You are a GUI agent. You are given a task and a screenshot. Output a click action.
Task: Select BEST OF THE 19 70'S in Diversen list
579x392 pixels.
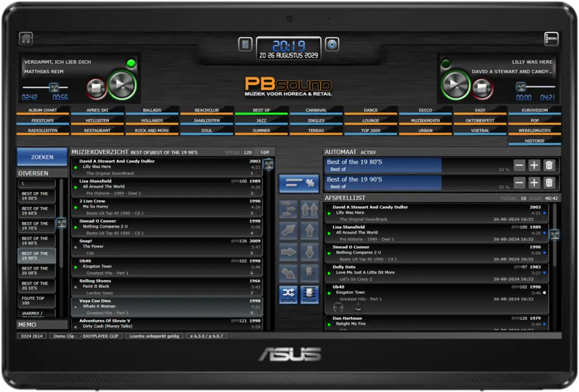point(36,226)
